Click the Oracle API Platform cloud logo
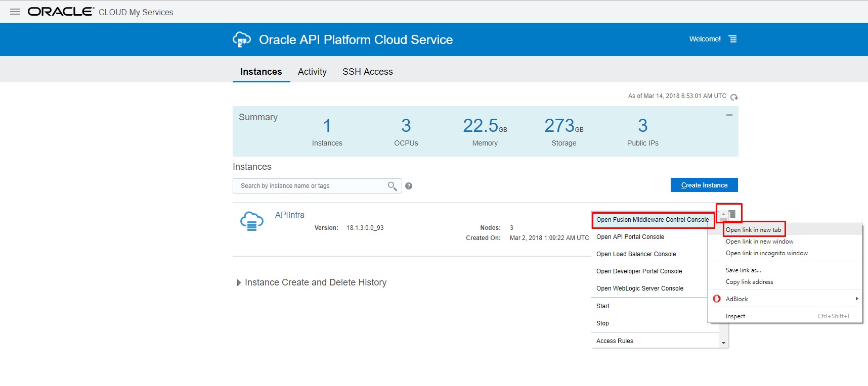The height and width of the screenshot is (386, 868). (241, 39)
